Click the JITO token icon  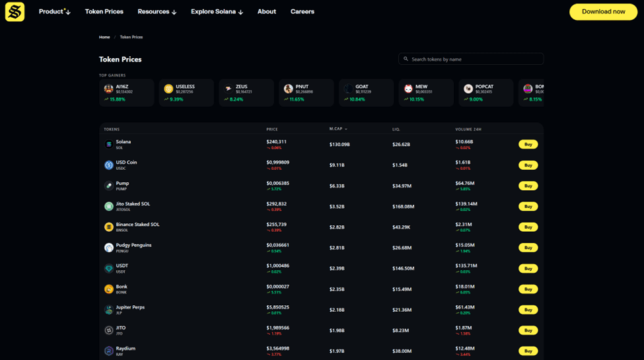[x=109, y=330]
